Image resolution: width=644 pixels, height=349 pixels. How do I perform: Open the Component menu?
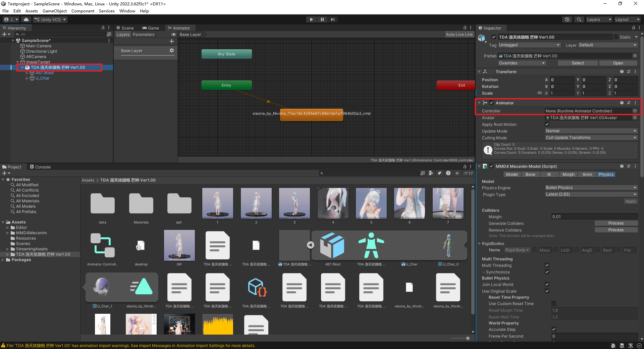[83, 11]
